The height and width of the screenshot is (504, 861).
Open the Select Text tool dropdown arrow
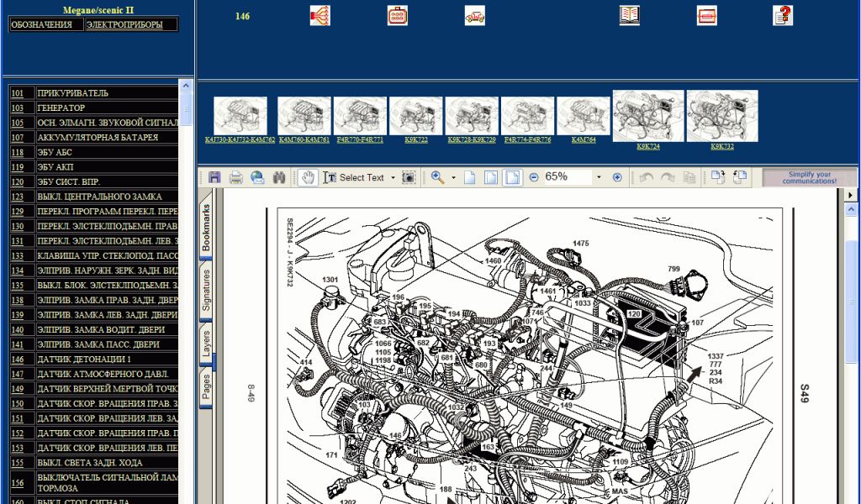393,177
